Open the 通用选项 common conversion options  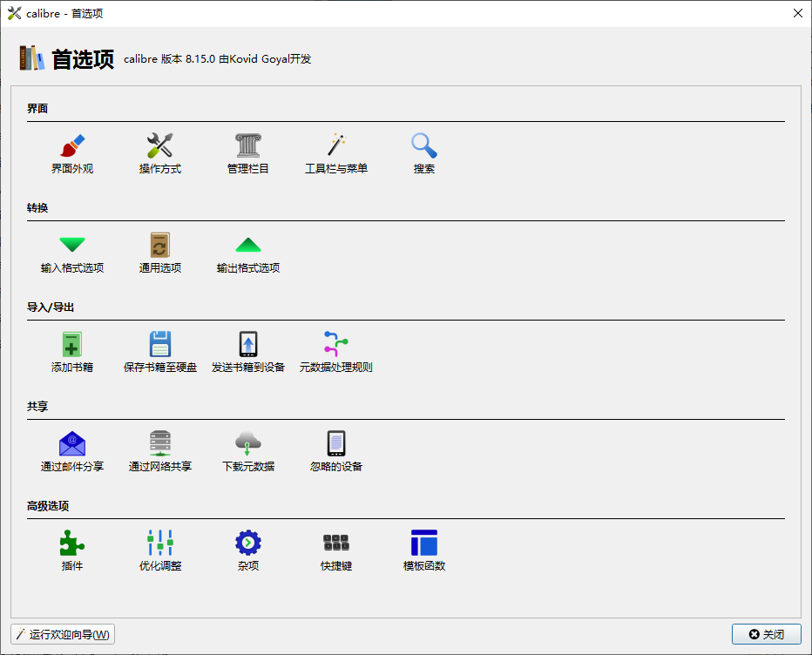click(160, 253)
